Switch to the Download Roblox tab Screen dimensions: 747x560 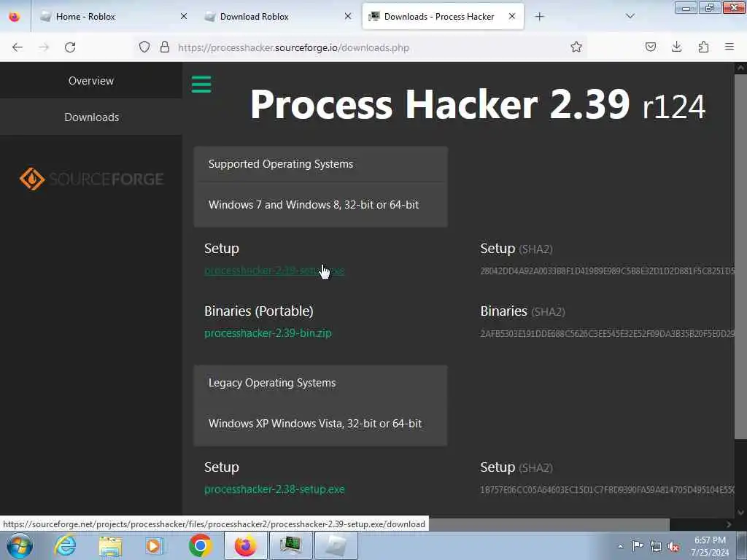click(278, 17)
